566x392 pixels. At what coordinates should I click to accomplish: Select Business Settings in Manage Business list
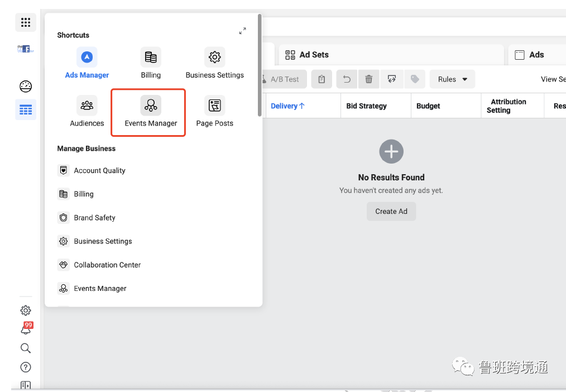[95, 241]
